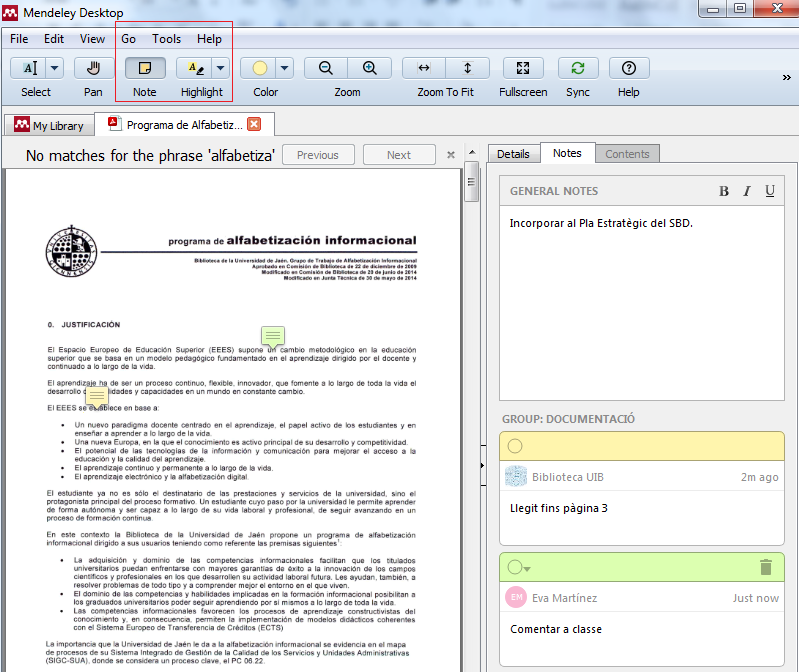This screenshot has height=672, width=799.
Task: Open the Help question mark button
Action: (629, 68)
